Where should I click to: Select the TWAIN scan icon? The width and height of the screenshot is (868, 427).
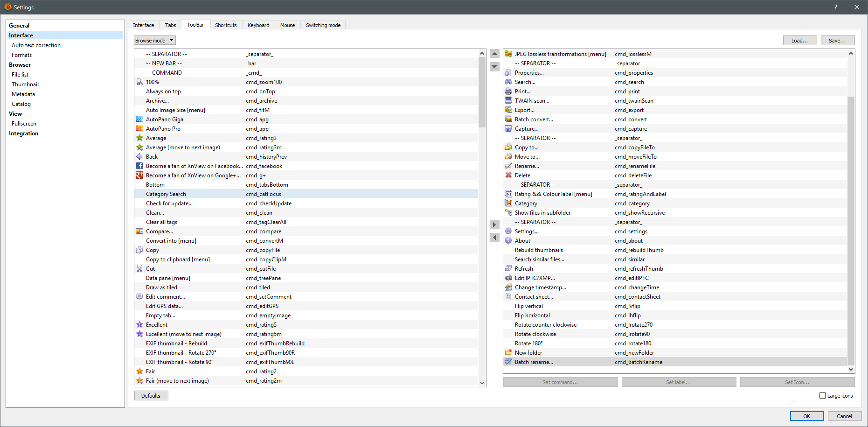point(508,101)
